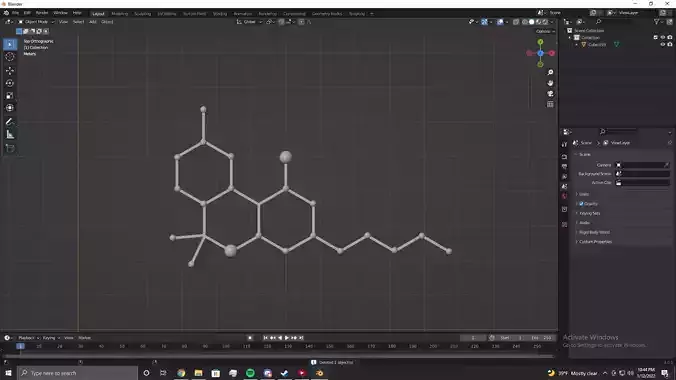676x380 pixels.
Task: Select the Select Box tool
Action: click(x=10, y=44)
